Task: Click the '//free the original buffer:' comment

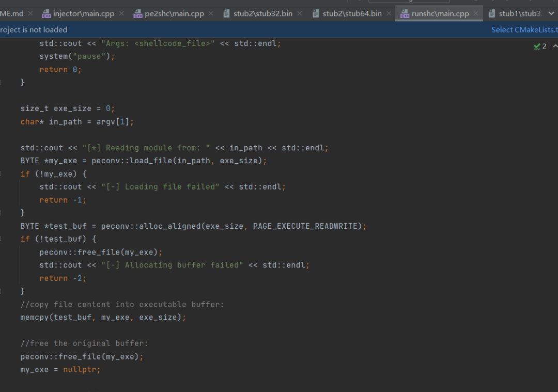Action: (x=84, y=343)
